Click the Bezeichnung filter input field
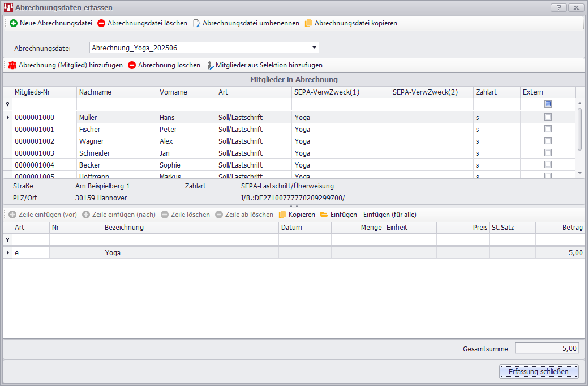 click(190, 239)
